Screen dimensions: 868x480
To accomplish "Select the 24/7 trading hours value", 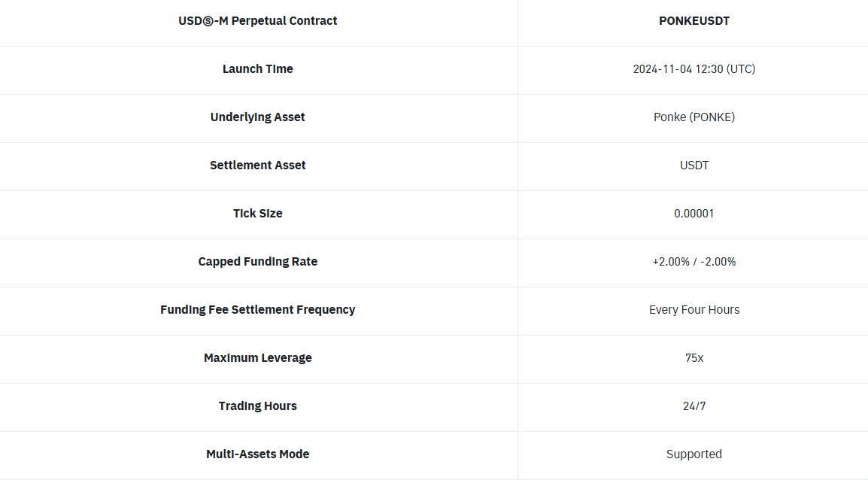I will pyautogui.click(x=694, y=406).
